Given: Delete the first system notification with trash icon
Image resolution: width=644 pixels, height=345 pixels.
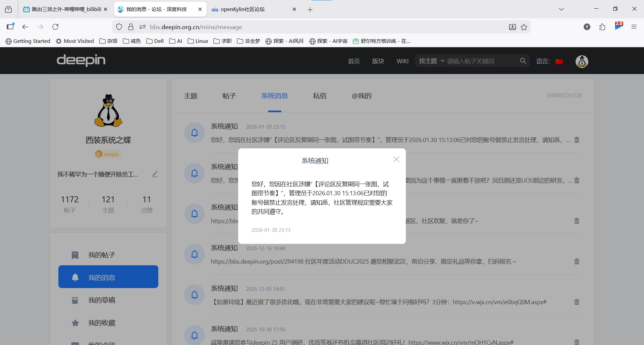Looking at the screenshot, I should [577, 140].
